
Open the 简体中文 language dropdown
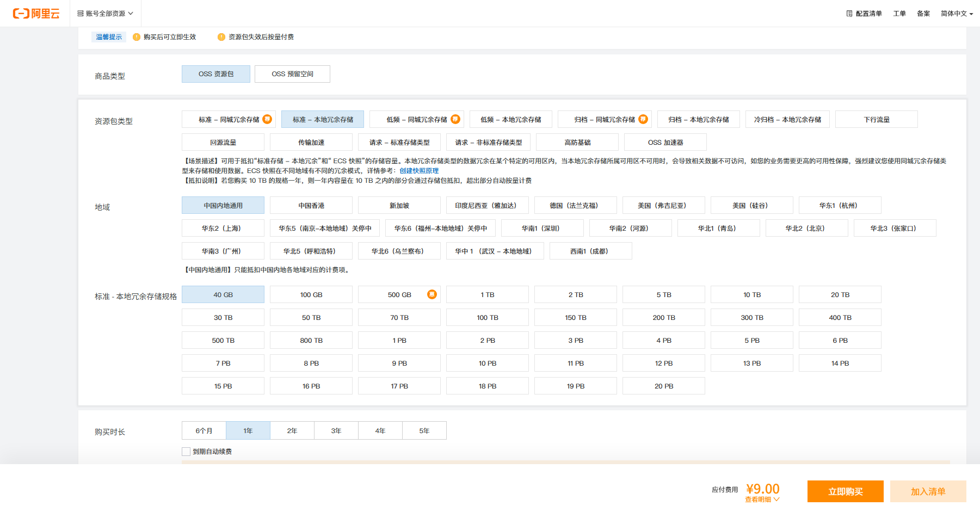[x=957, y=14]
